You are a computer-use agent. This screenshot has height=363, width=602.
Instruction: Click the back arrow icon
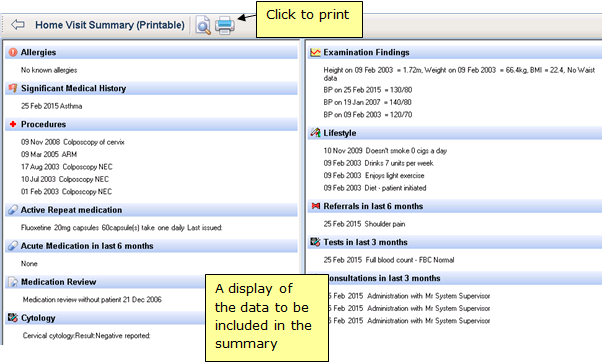coord(18,25)
